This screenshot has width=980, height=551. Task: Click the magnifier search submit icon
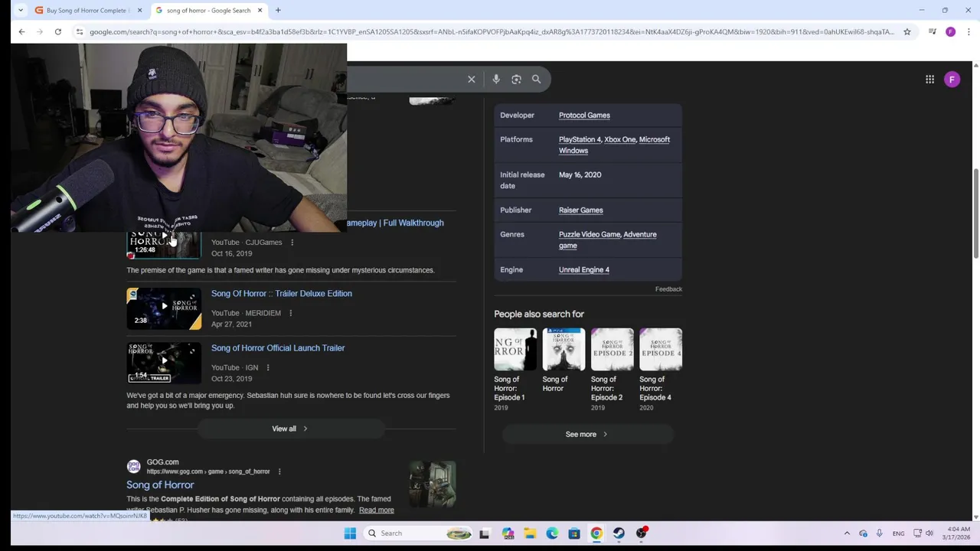[537, 80]
